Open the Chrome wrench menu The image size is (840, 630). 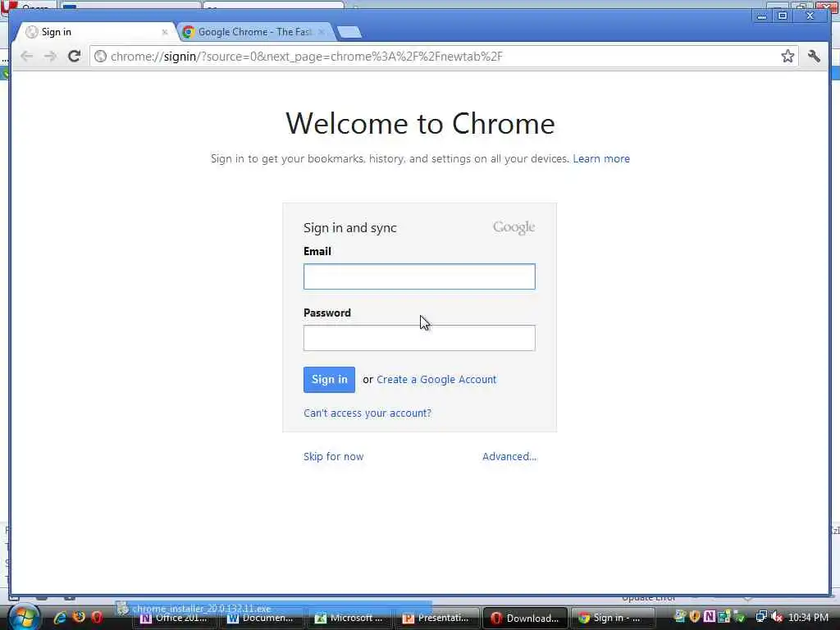814,57
